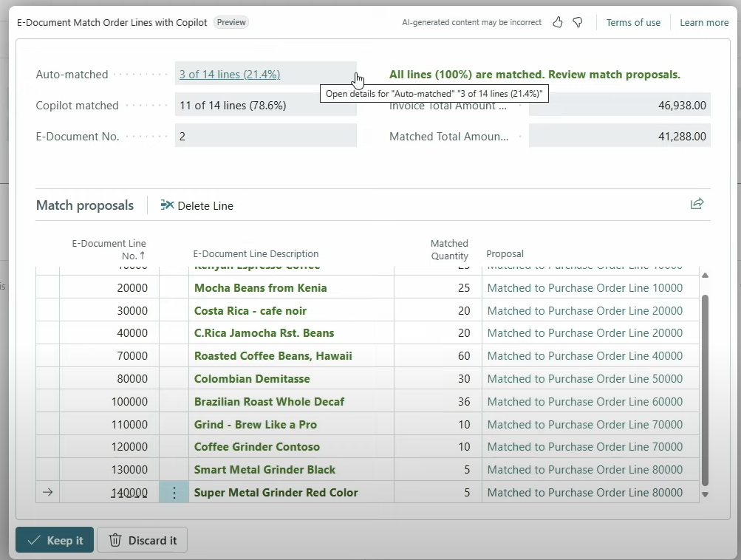The image size is (741, 560).
Task: Open Auto-matched 3 of 14 lines details
Action: click(230, 74)
